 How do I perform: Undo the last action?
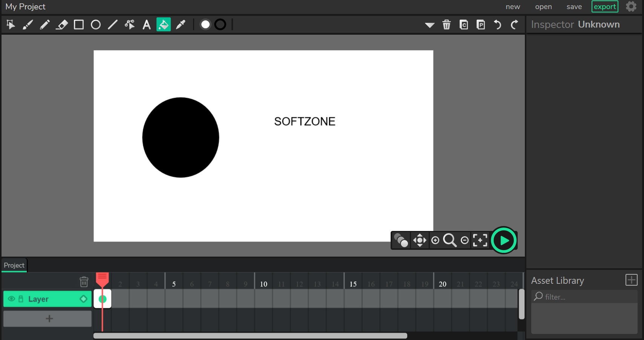(498, 25)
